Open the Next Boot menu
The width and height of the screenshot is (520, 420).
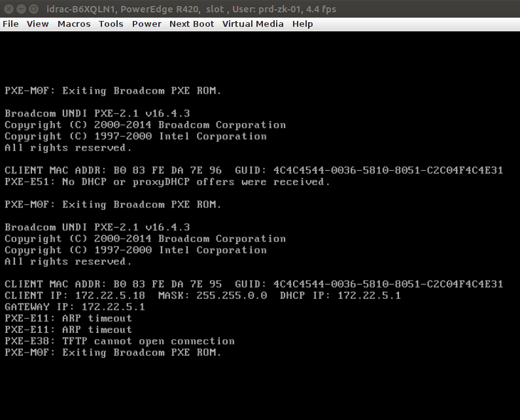click(192, 24)
